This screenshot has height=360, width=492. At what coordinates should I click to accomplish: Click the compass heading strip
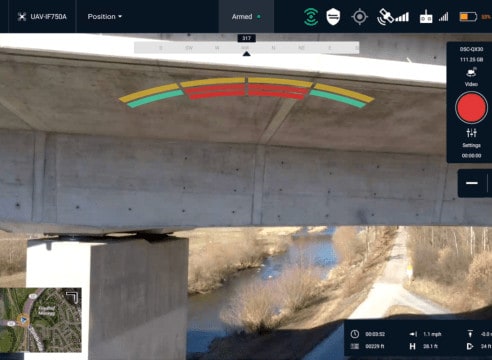point(246,48)
